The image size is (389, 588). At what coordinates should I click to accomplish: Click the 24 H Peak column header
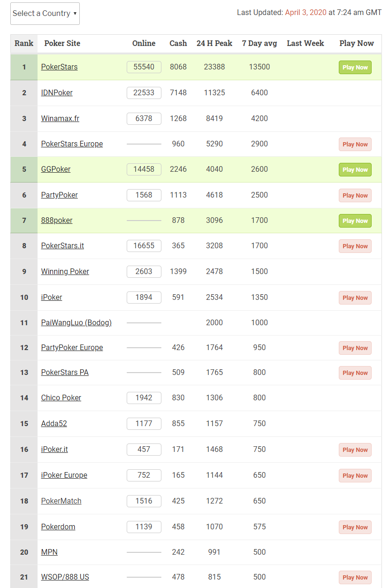[214, 43]
